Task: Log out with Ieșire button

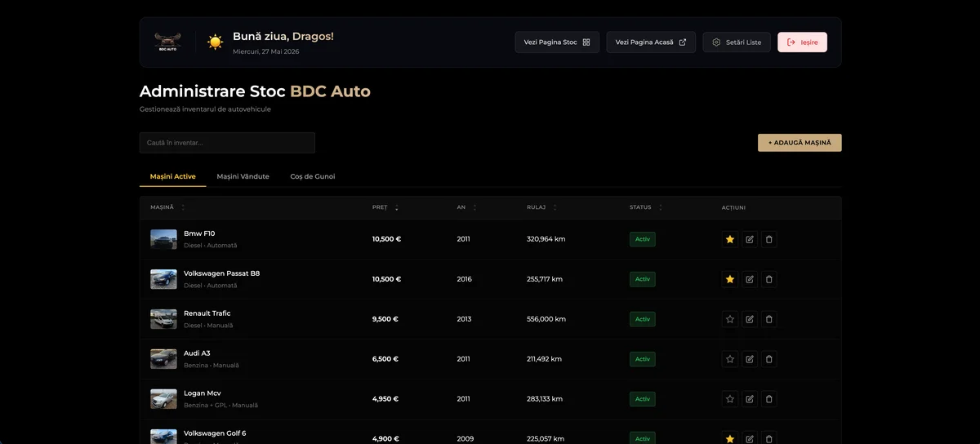Action: (802, 42)
